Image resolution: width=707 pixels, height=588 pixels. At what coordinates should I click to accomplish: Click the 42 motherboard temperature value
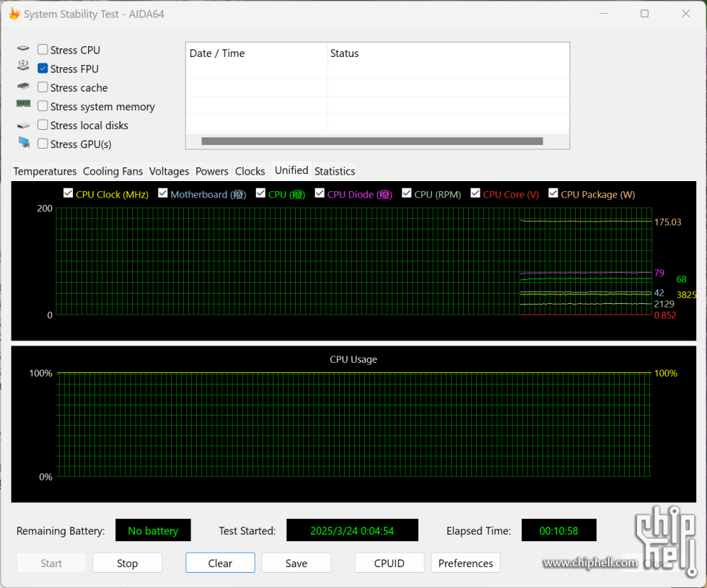[659, 293]
